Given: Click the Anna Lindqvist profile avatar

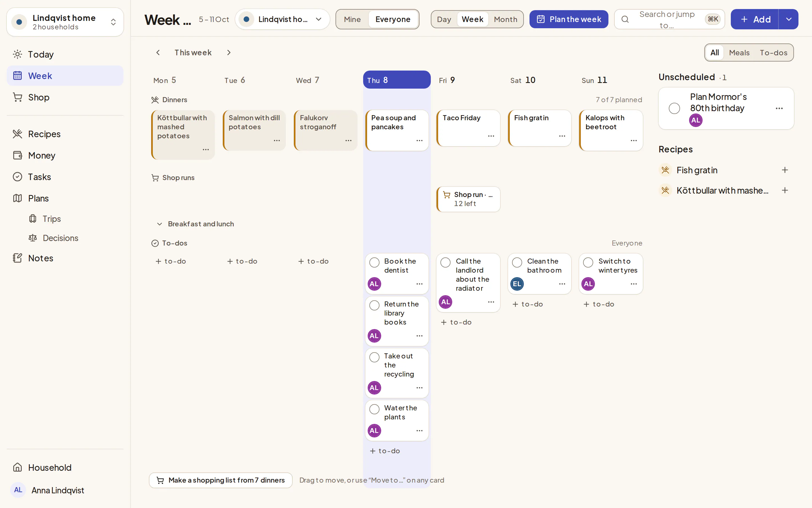Looking at the screenshot, I should click(18, 490).
